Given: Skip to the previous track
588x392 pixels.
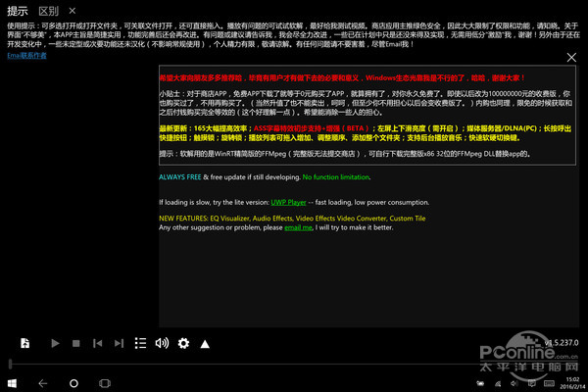Looking at the screenshot, I should click(x=97, y=343).
